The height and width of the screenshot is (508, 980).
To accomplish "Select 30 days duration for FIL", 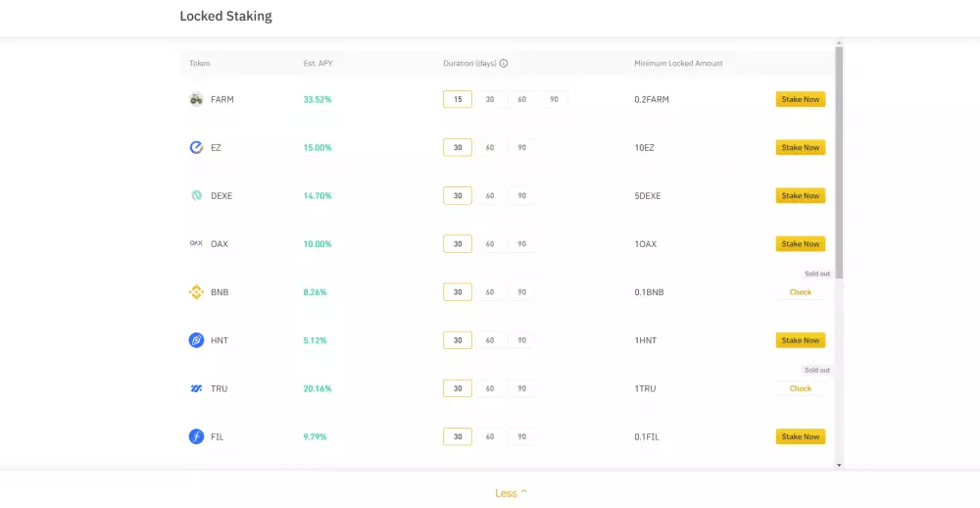I will click(x=458, y=436).
